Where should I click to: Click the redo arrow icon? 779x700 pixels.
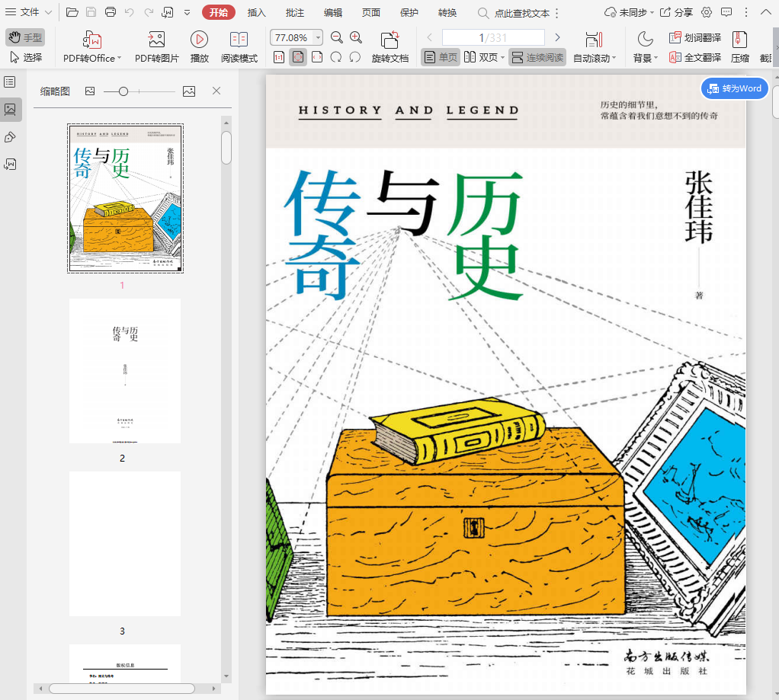[149, 12]
